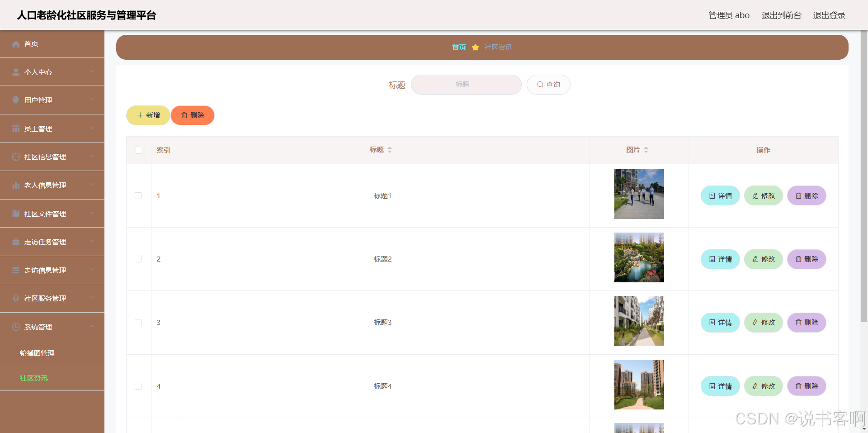Click the trash icon in row 标题2's 删除 button
Viewport: 868px width, 433px height.
799,259
